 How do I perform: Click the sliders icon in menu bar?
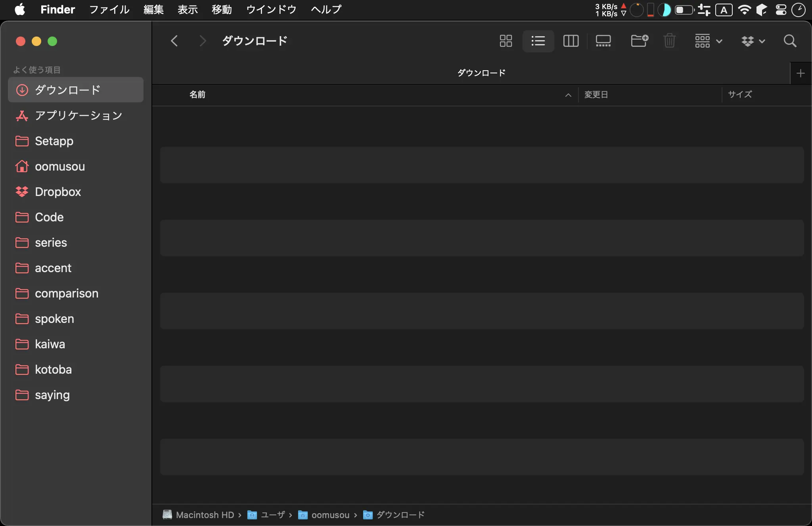(704, 10)
